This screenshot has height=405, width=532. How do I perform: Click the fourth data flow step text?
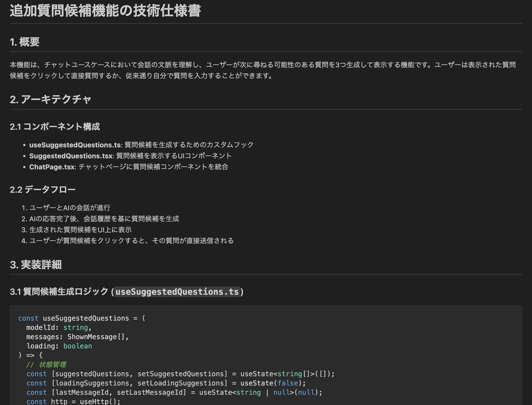click(131, 241)
